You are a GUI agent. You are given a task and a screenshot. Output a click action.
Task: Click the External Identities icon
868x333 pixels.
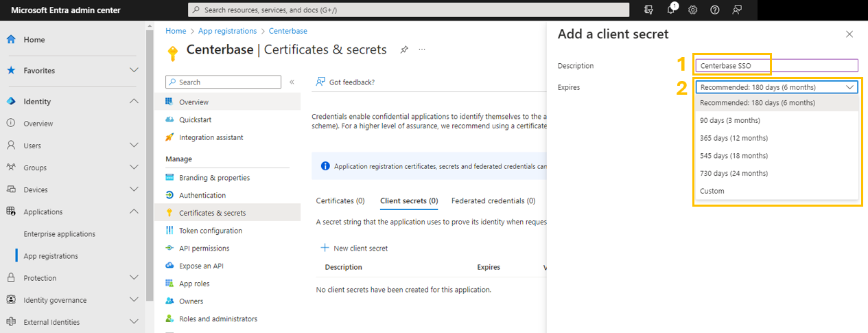click(x=11, y=322)
